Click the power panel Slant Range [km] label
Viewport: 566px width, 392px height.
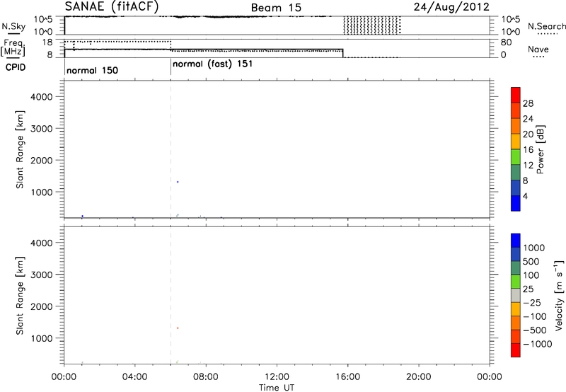click(20, 149)
